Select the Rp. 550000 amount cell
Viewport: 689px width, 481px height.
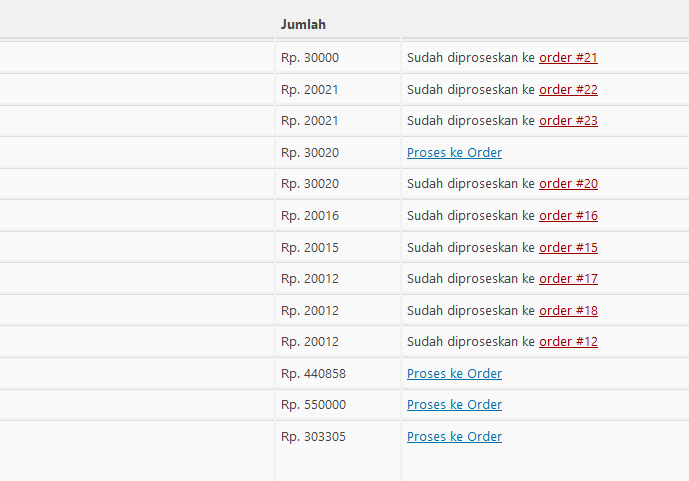click(313, 405)
